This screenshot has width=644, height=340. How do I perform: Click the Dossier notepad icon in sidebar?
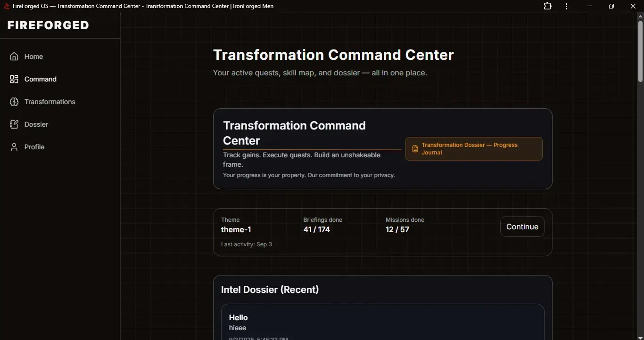coord(14,124)
